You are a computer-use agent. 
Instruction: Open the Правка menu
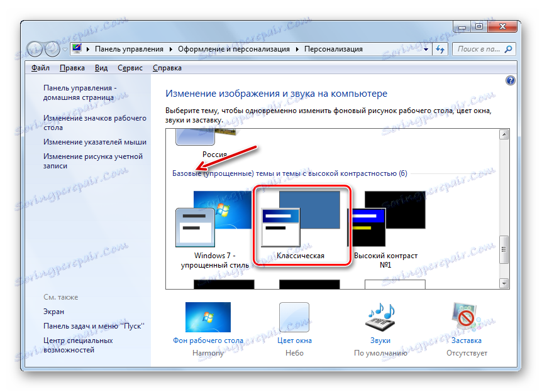[x=72, y=68]
